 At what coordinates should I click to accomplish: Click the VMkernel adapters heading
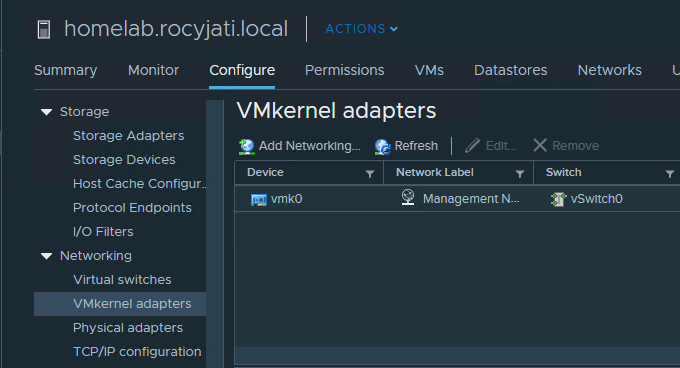[336, 111]
